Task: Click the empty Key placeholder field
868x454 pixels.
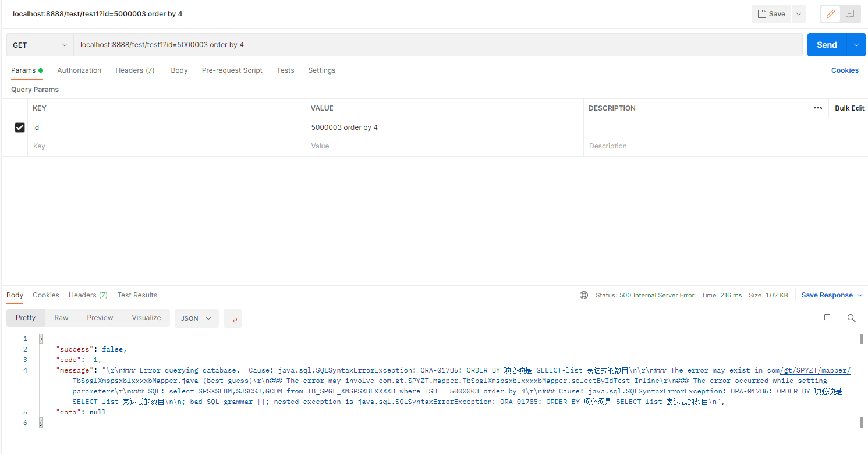Action: pos(166,146)
